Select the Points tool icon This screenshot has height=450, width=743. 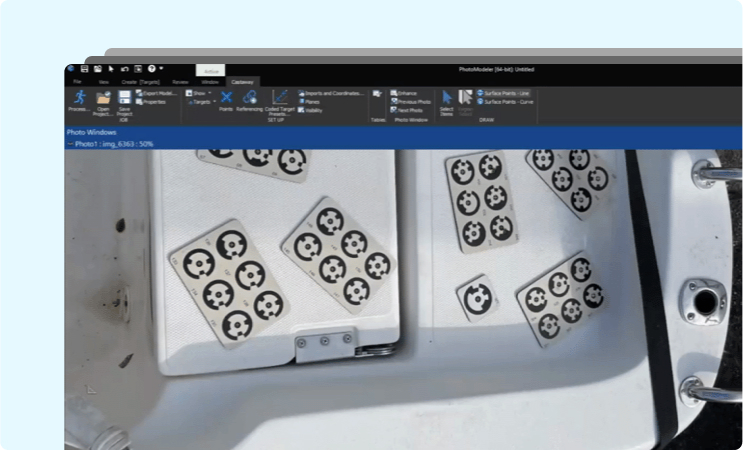tap(226, 98)
